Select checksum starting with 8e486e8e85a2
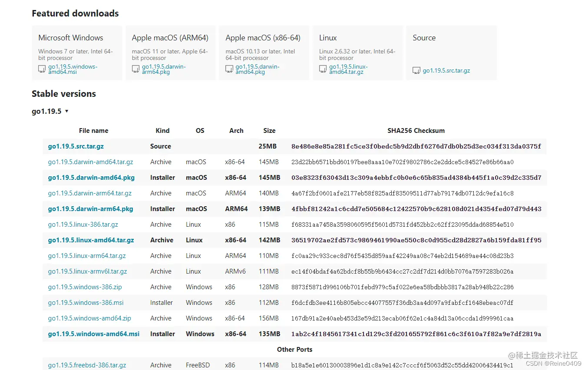 pyautogui.click(x=416, y=146)
